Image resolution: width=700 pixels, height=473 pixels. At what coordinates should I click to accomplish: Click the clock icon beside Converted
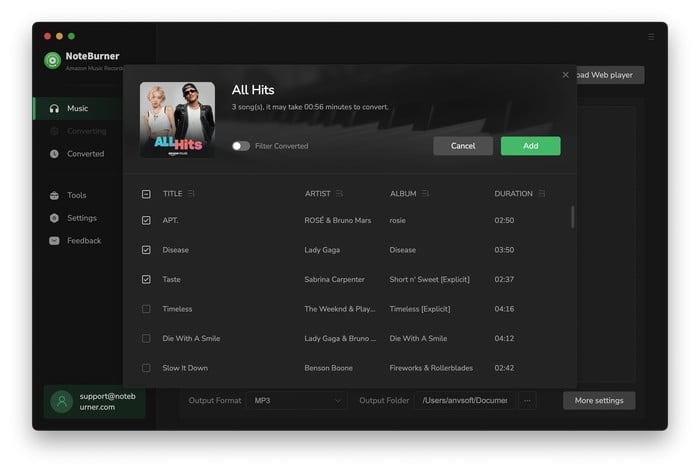[54, 154]
